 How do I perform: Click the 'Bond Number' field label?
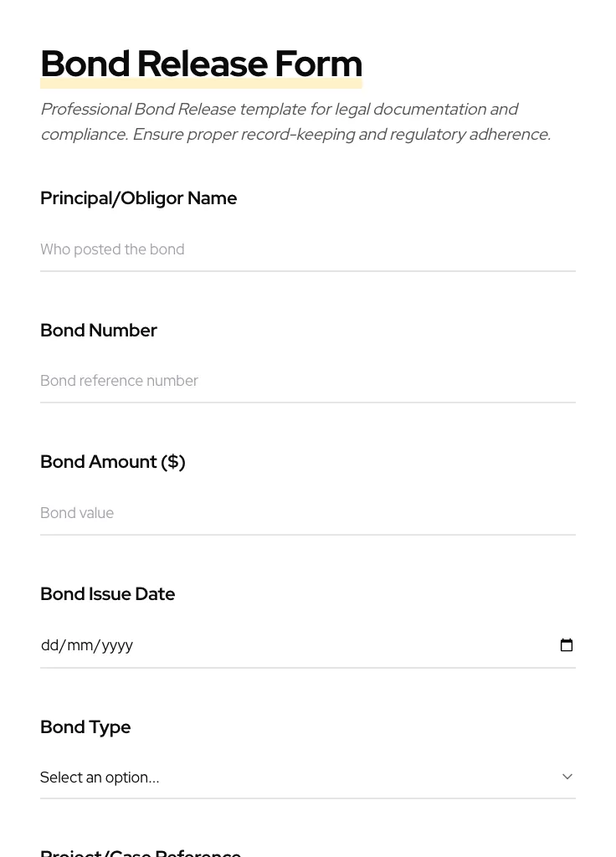(99, 331)
